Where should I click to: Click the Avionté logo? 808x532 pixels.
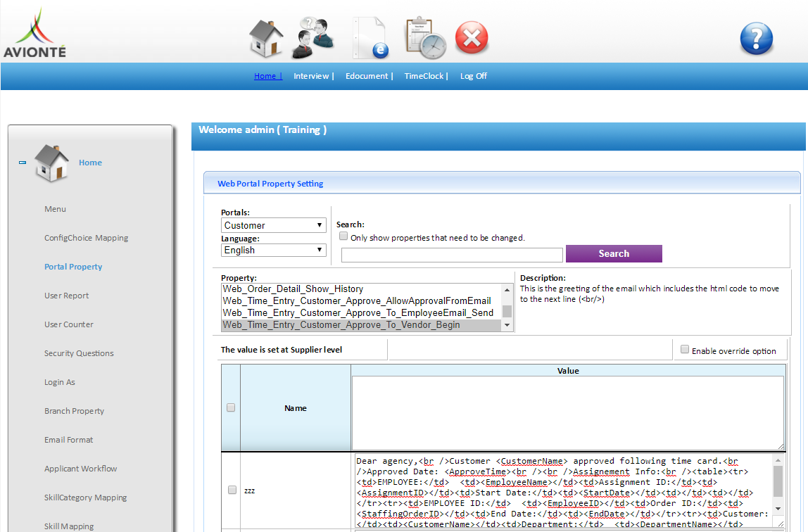(x=34, y=32)
